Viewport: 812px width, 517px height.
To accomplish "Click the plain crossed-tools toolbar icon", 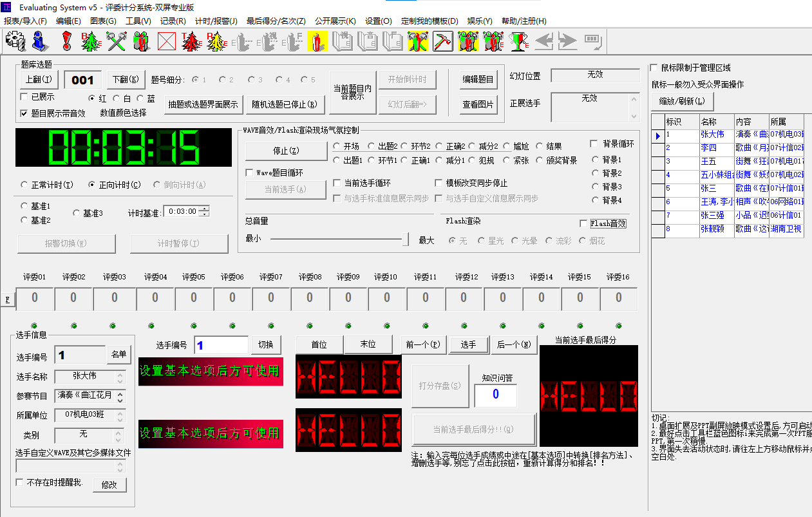I will pyautogui.click(x=116, y=41).
